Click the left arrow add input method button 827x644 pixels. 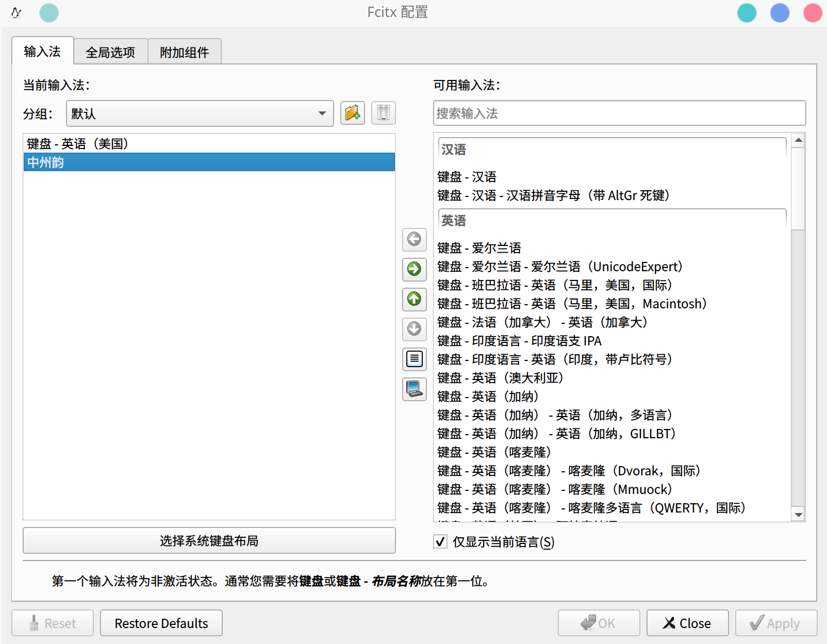click(414, 239)
